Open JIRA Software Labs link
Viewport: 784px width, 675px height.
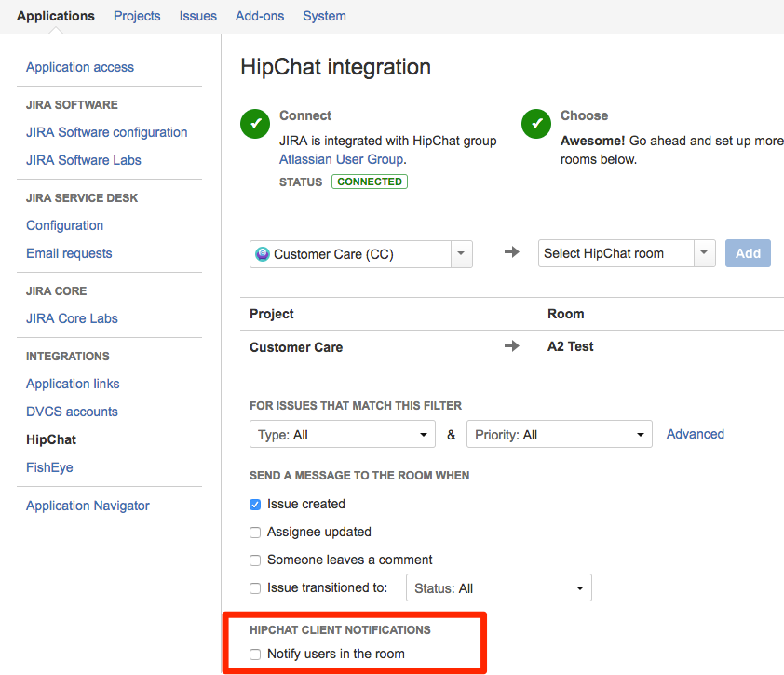coord(84,160)
